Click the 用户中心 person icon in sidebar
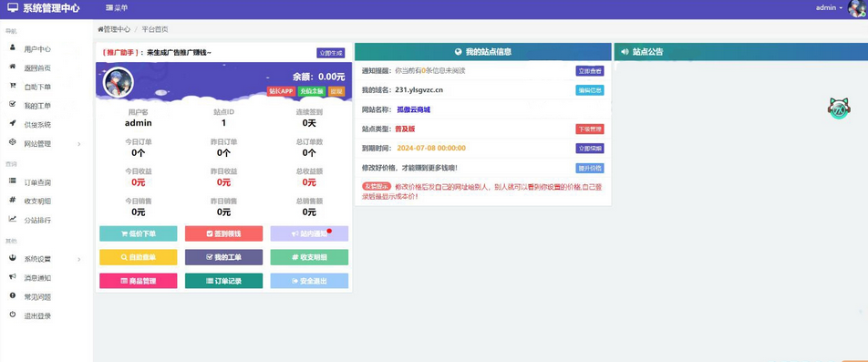 [x=12, y=48]
